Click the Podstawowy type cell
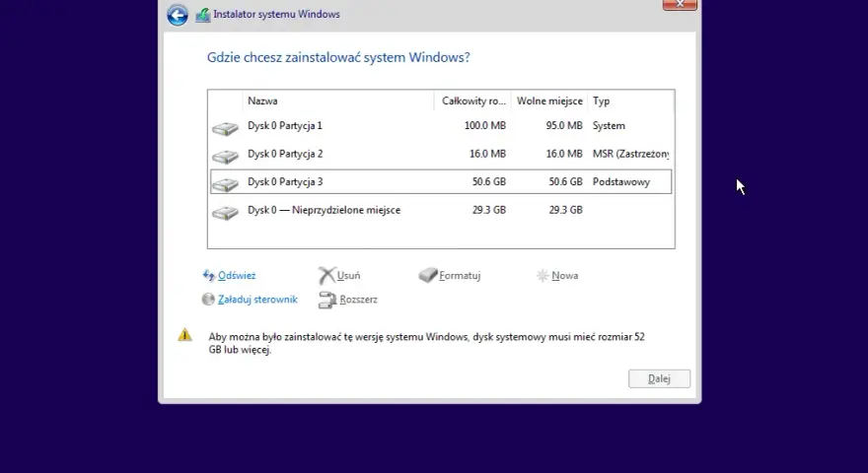The image size is (868, 473). click(x=621, y=182)
